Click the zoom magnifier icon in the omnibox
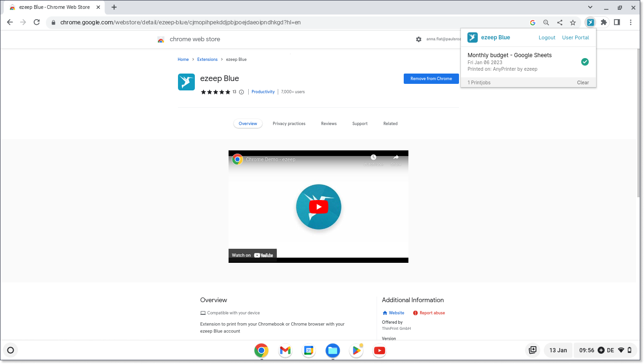The image size is (644, 364). pos(546,22)
